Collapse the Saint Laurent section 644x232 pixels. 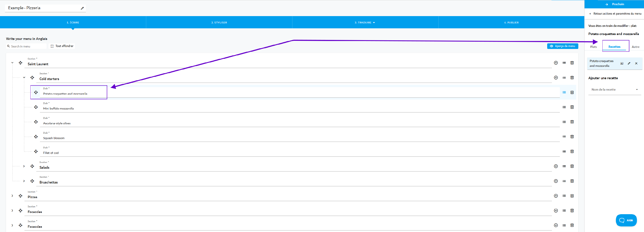pyautogui.click(x=12, y=63)
